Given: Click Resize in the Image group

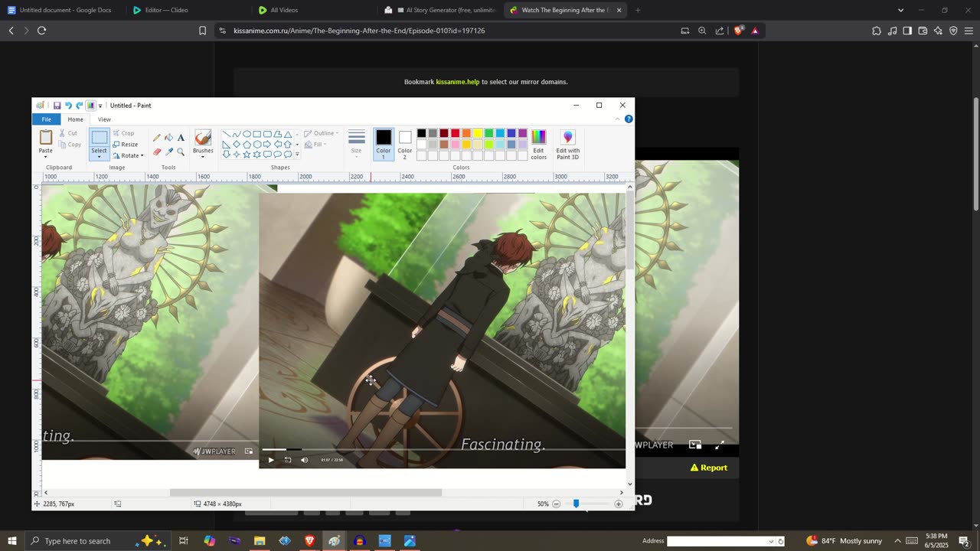Looking at the screenshot, I should click(125, 144).
